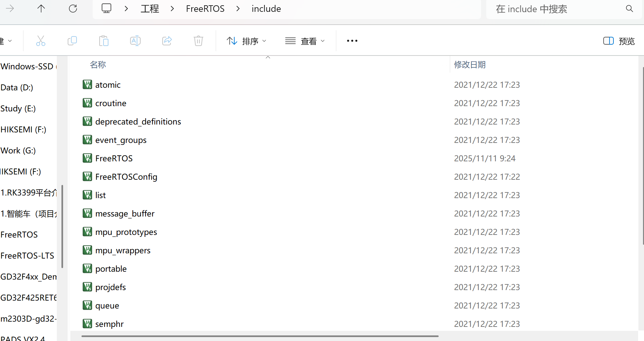Image resolution: width=644 pixels, height=341 pixels.
Task: Select the croutine file icon
Action: pos(87,103)
